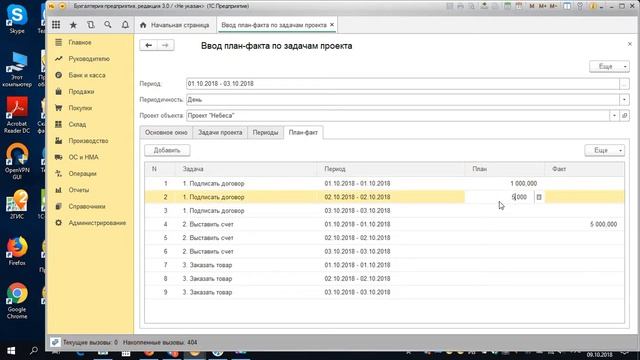640x360 pixels.
Task: Click the Период input field
Action: point(402,84)
